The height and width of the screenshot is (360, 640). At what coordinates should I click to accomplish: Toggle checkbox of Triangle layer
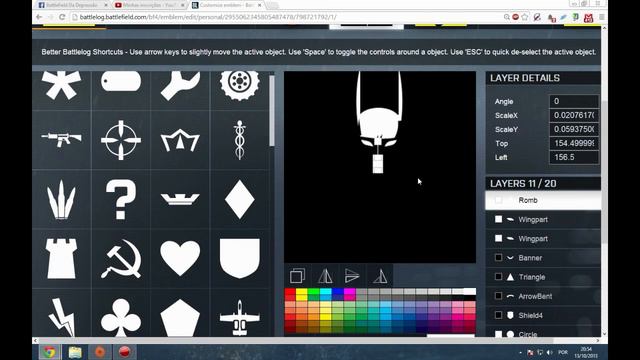[498, 277]
